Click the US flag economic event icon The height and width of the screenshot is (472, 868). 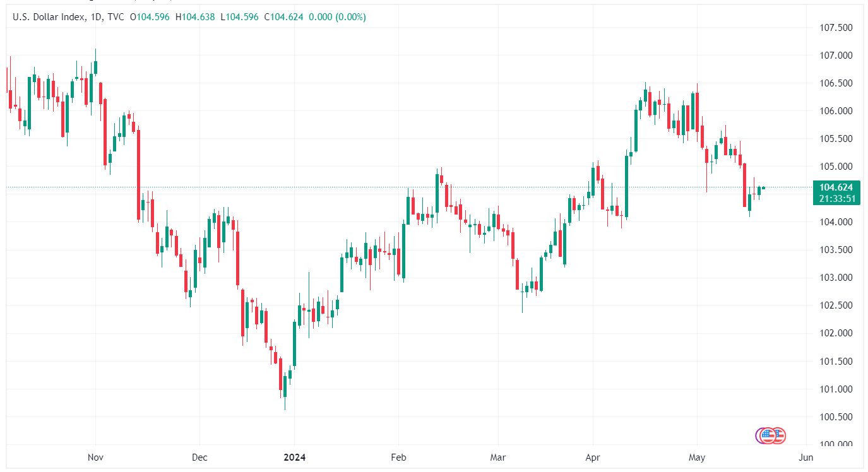pyautogui.click(x=778, y=435)
